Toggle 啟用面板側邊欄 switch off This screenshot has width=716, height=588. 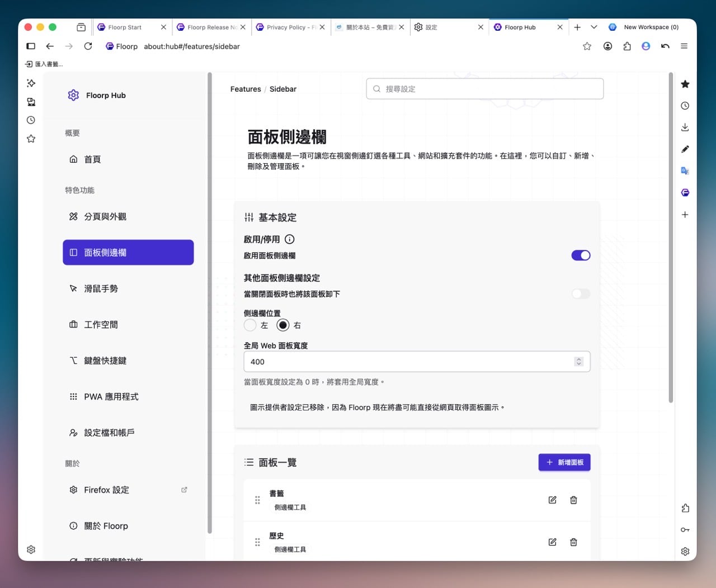click(x=581, y=255)
